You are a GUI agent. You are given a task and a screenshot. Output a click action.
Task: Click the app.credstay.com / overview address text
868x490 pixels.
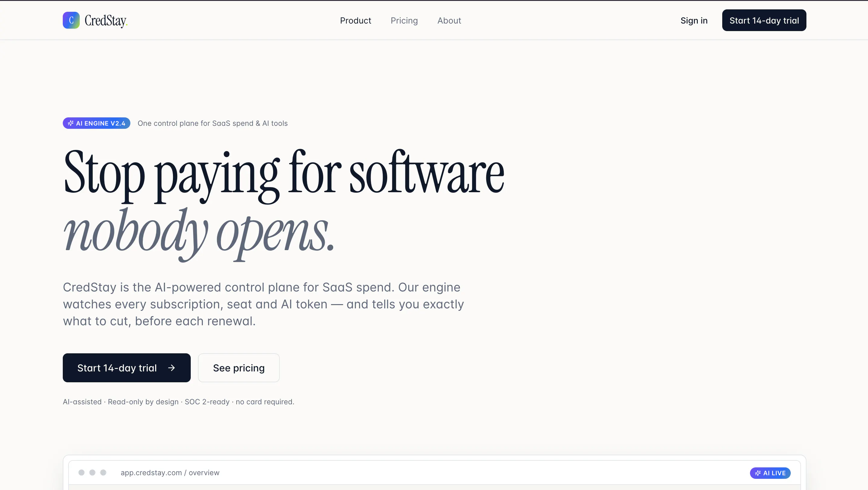pos(170,472)
